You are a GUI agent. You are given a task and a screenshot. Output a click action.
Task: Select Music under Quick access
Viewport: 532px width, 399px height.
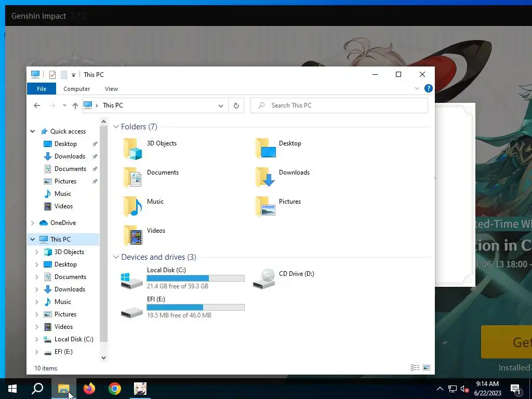pyautogui.click(x=63, y=194)
